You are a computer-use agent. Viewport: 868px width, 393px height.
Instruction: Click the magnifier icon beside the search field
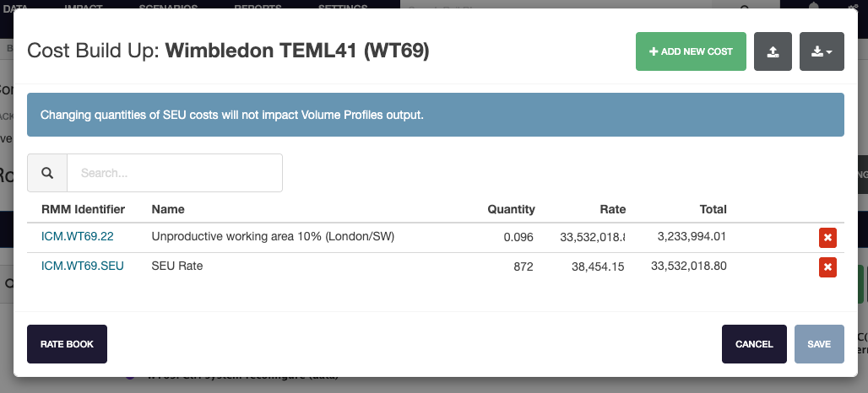click(x=47, y=173)
